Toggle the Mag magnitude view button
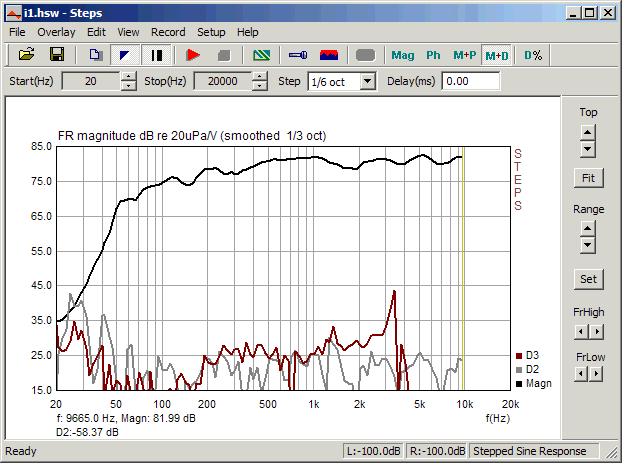622x463 pixels. click(403, 55)
